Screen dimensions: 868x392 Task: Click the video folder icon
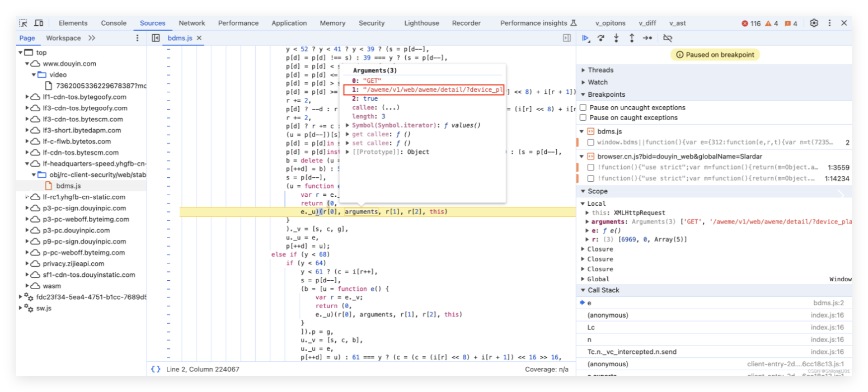click(42, 74)
